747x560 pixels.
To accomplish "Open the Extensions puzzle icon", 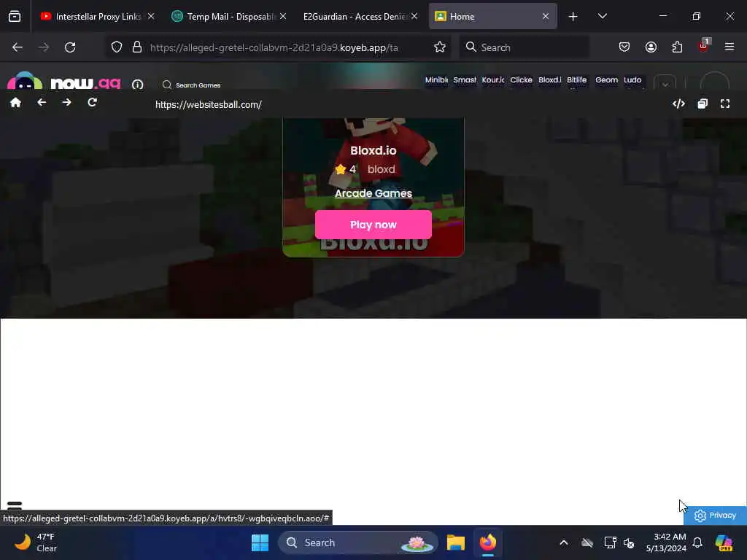I will coord(677,47).
